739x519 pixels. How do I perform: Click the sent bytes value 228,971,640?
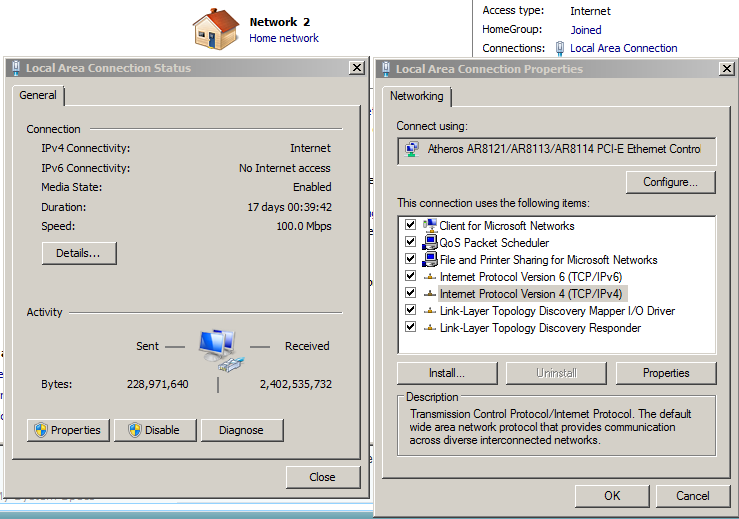[157, 384]
